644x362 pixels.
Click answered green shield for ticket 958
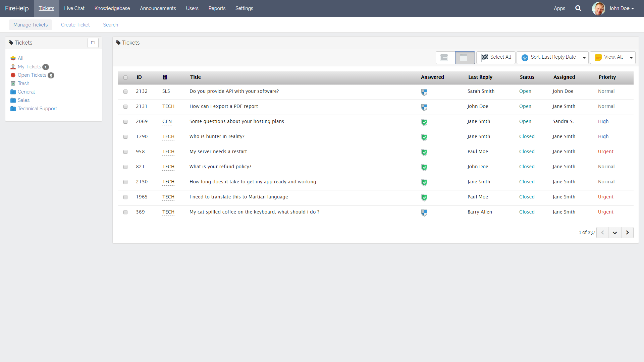pos(424,153)
